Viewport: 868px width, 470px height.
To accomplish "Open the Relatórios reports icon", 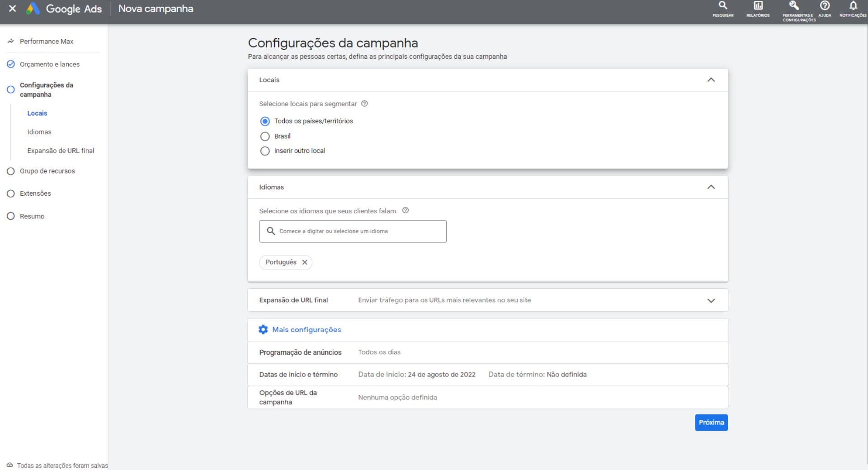I will (x=758, y=6).
